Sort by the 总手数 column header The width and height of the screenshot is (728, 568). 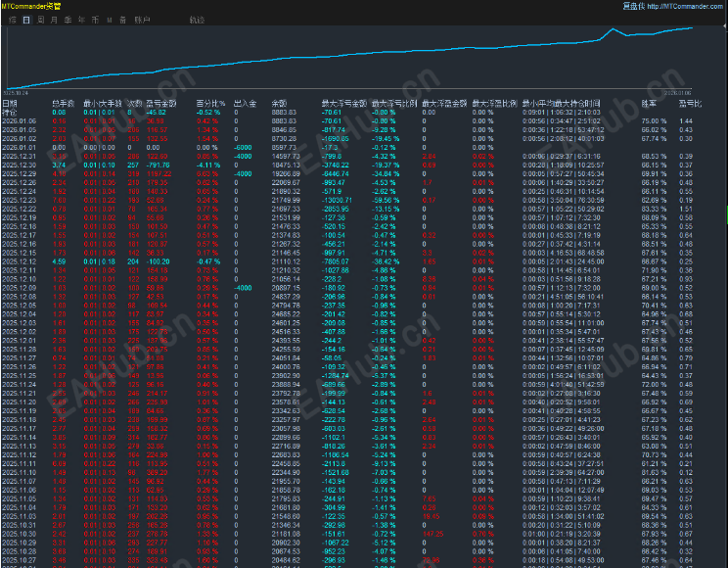62,103
